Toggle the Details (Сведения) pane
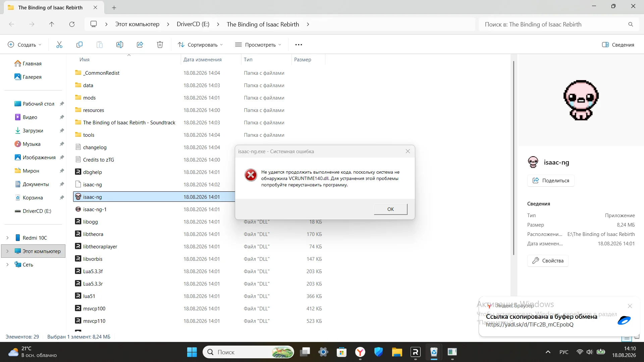 (618, 45)
